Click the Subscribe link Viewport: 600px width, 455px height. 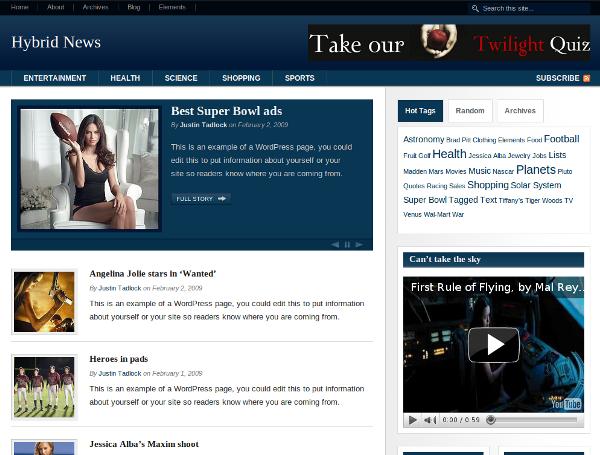click(558, 78)
